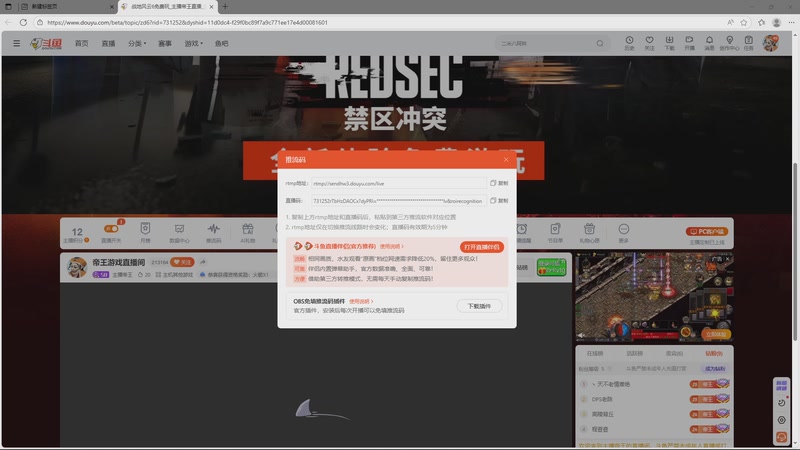Switch to 在线榜 tab
800x450 pixels.
594,353
